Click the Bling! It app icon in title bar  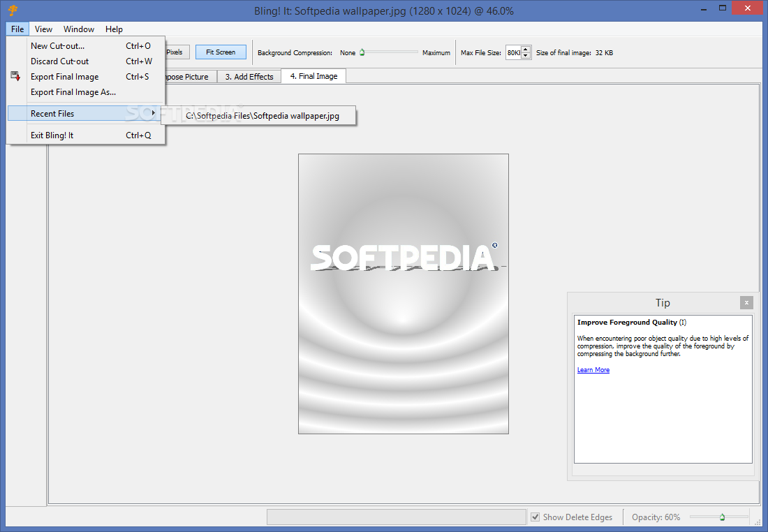pyautogui.click(x=13, y=10)
